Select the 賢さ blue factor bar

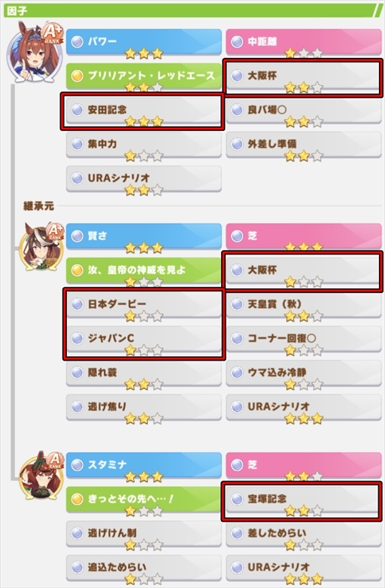pos(144,237)
